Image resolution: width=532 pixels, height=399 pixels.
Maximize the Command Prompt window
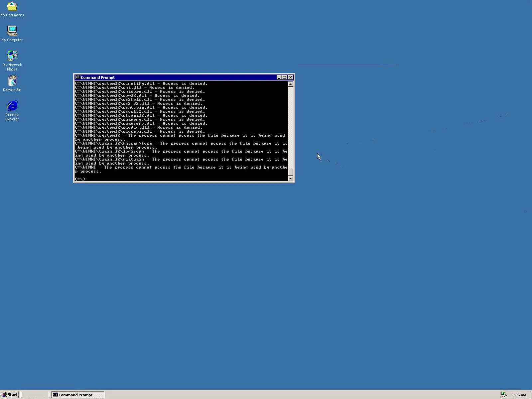click(284, 77)
